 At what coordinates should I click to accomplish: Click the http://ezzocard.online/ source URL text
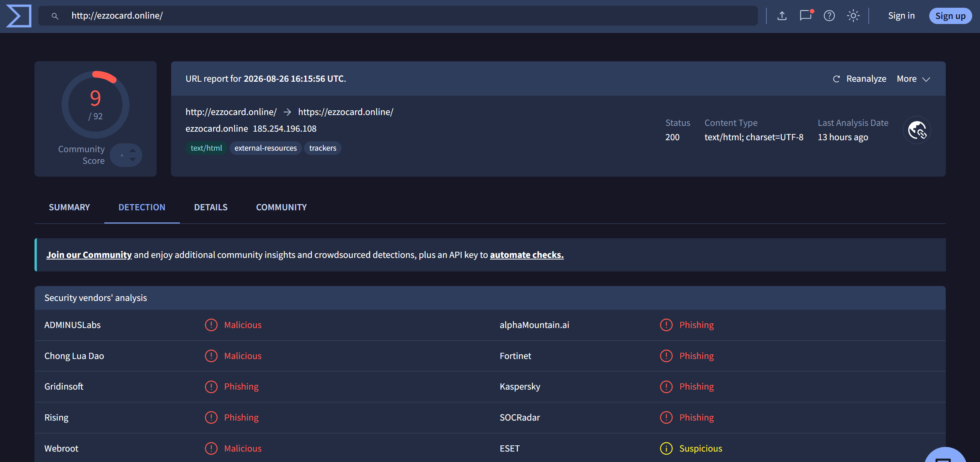(x=231, y=112)
